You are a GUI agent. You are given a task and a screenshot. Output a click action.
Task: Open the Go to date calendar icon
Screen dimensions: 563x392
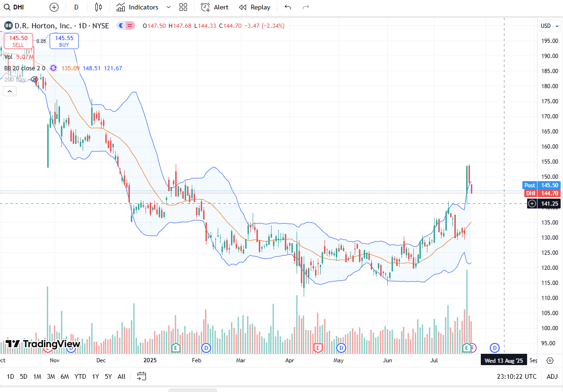click(142, 376)
